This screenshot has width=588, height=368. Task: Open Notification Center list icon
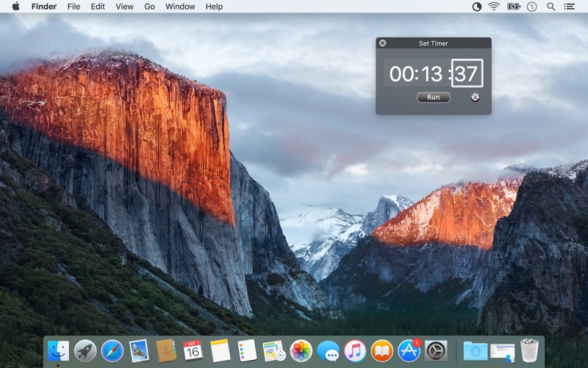(569, 7)
